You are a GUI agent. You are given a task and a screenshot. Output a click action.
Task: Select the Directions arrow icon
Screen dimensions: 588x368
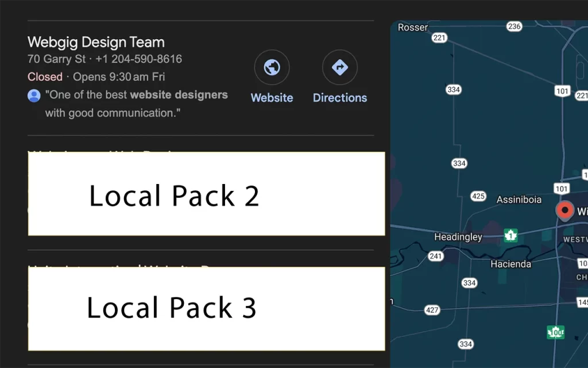[x=340, y=67]
